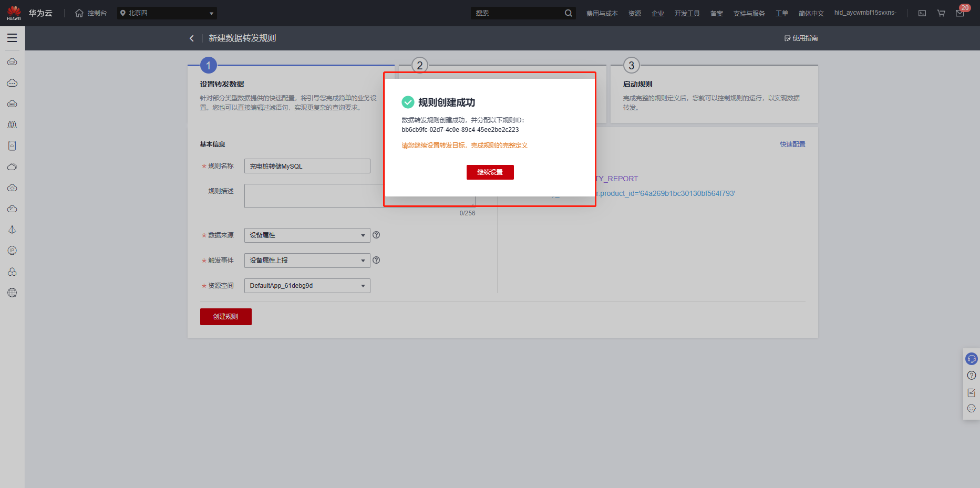
Task: Select step 1 设置转发数据
Action: coord(222,84)
